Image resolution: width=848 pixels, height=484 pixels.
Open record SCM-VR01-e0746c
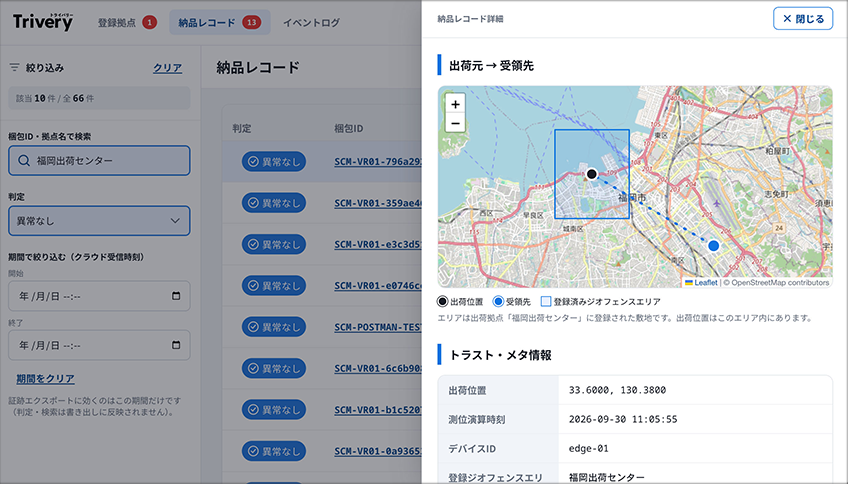click(377, 286)
